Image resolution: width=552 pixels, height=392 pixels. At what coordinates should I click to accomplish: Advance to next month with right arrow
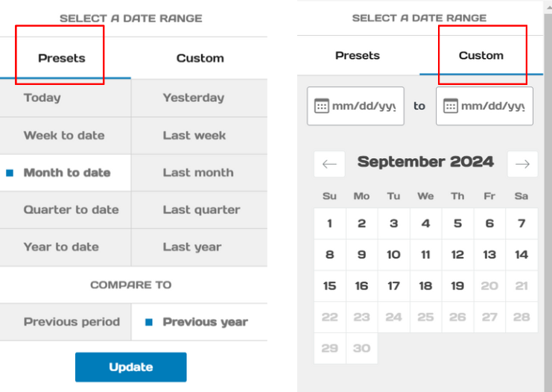(x=522, y=164)
